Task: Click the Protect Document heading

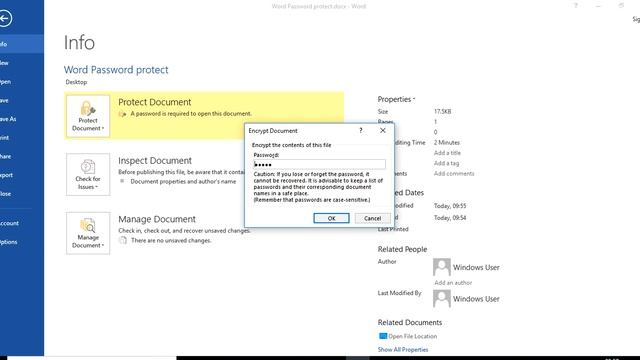Action: click(155, 102)
